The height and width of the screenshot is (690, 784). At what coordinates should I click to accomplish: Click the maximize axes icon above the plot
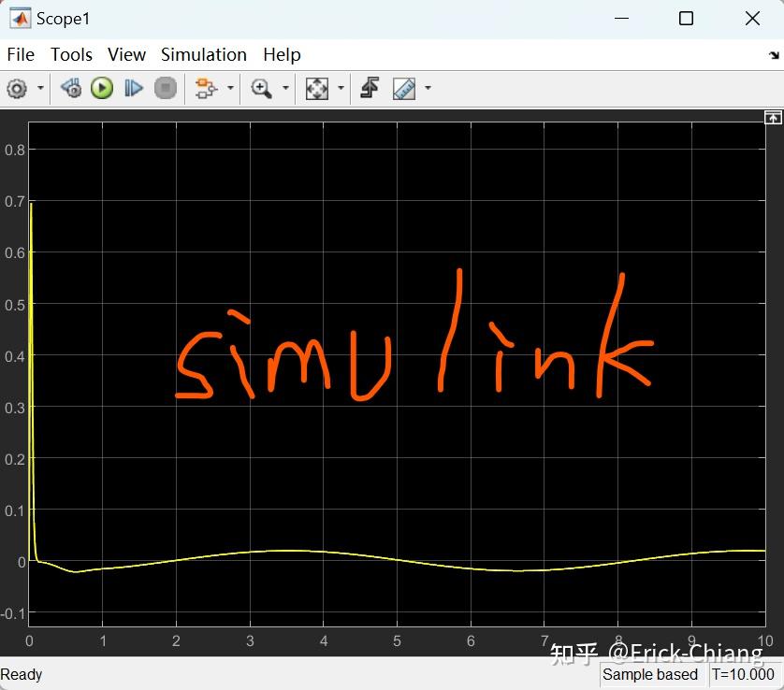pos(773,117)
